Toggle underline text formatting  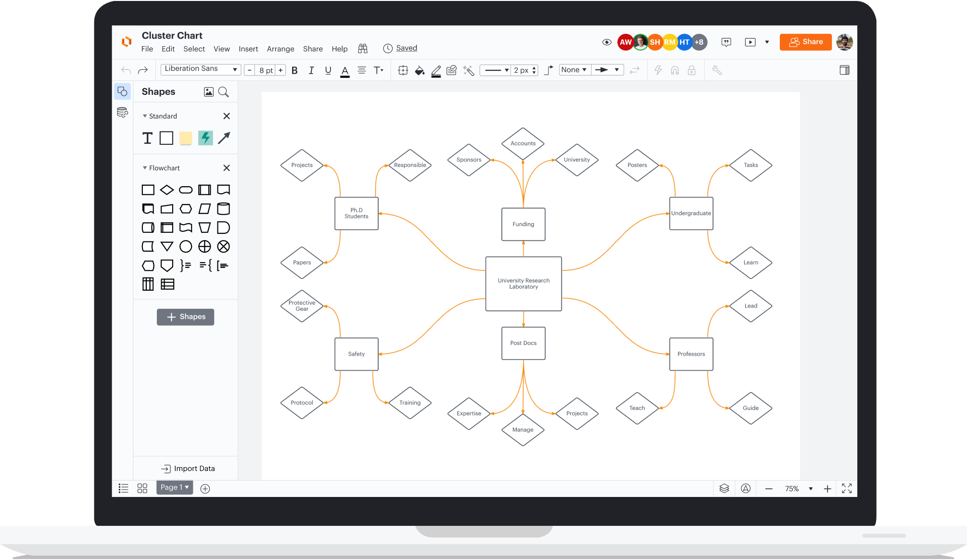328,70
